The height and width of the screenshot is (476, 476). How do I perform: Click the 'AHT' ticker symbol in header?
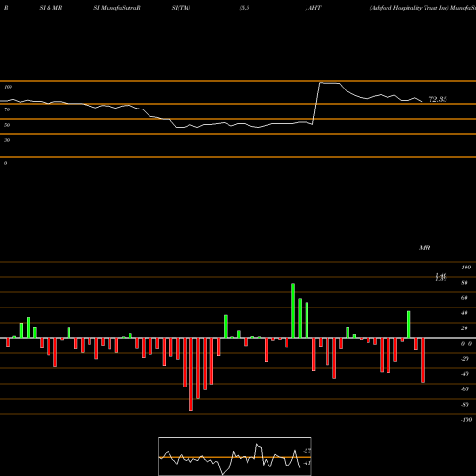pyautogui.click(x=314, y=8)
